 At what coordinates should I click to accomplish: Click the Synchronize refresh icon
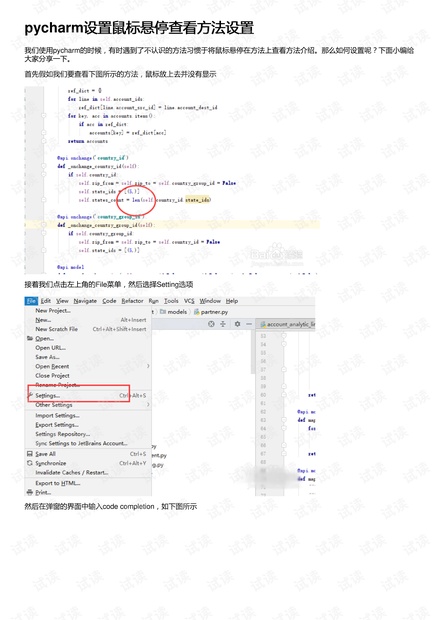click(x=30, y=463)
